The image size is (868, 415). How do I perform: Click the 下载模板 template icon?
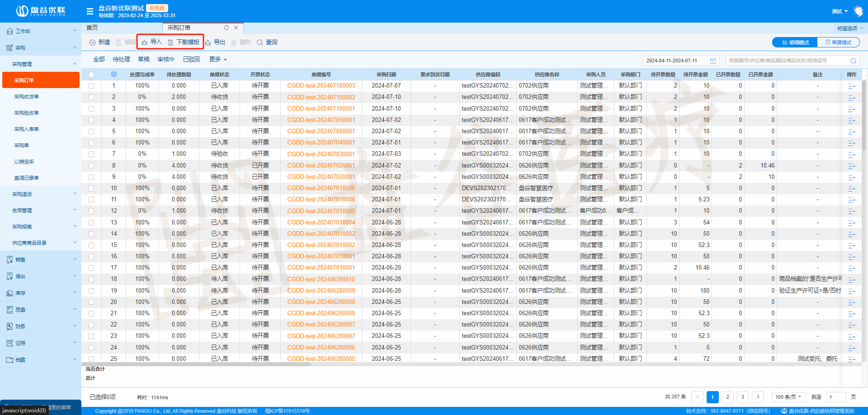pos(170,42)
